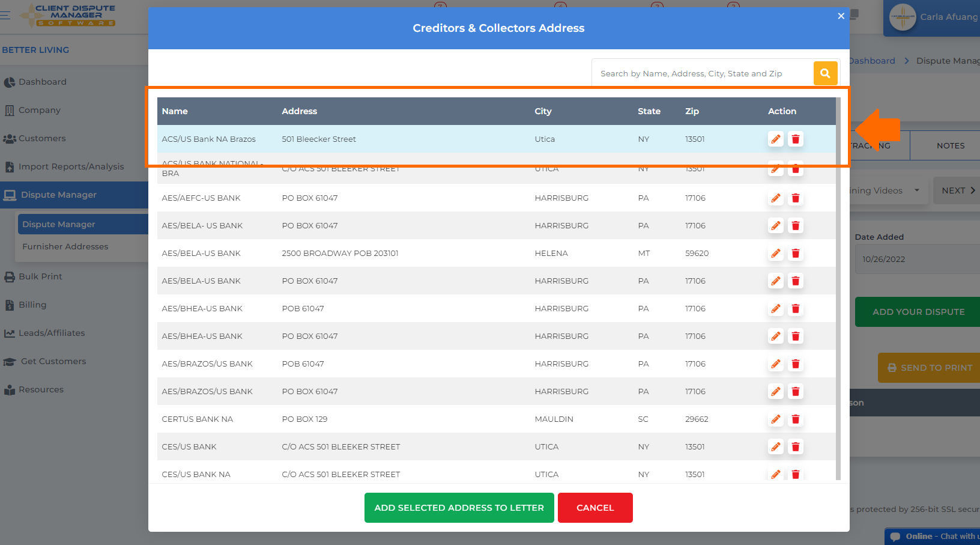Delete the CERTUS BANK NA entry
The image size is (980, 545).
click(796, 419)
